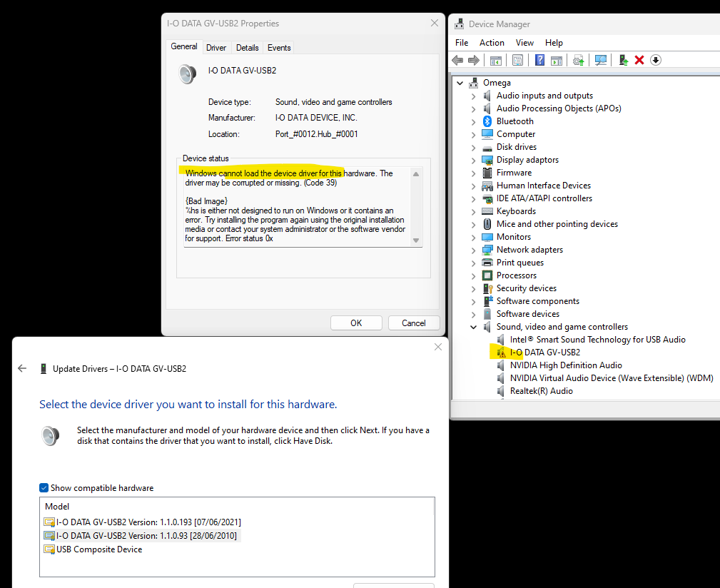Open the Help menu
This screenshot has width=720, height=588.
(x=554, y=43)
